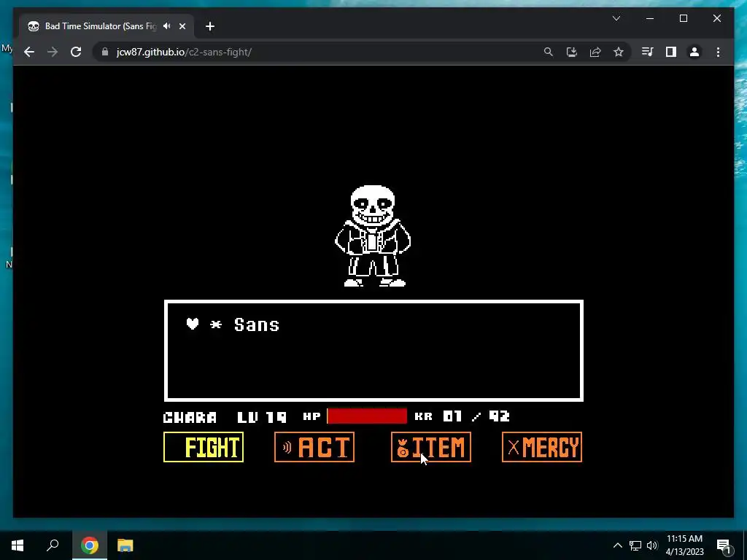Open File Explorer from the taskbar
This screenshot has height=560, width=747.
pyautogui.click(x=125, y=545)
